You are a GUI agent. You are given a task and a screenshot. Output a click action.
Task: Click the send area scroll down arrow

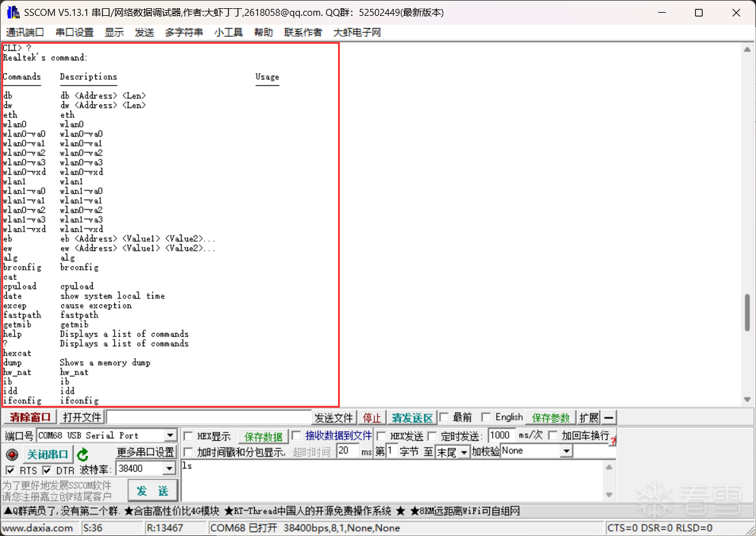click(x=609, y=495)
